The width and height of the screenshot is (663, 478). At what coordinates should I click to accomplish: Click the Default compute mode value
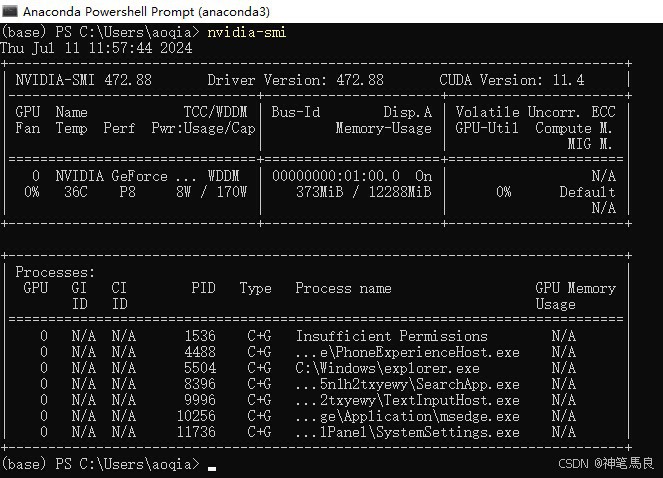587,192
